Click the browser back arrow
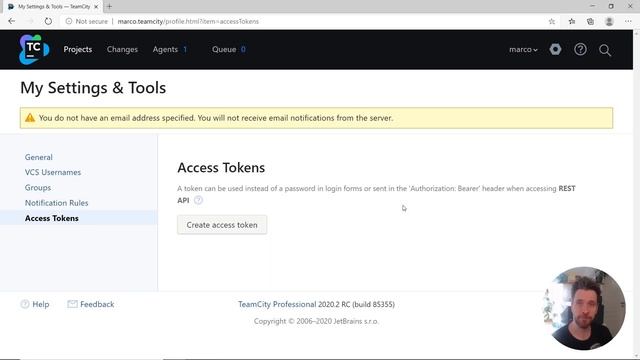This screenshot has height=360, width=640. click(11, 21)
